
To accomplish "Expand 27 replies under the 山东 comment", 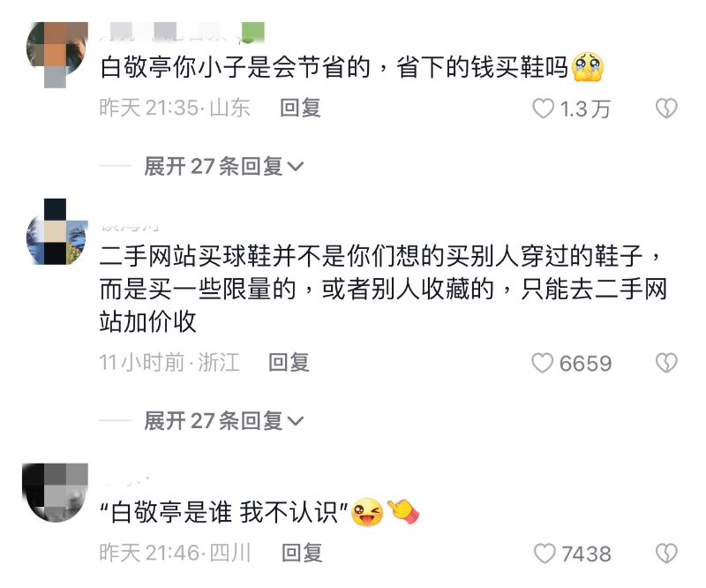I will (x=224, y=166).
